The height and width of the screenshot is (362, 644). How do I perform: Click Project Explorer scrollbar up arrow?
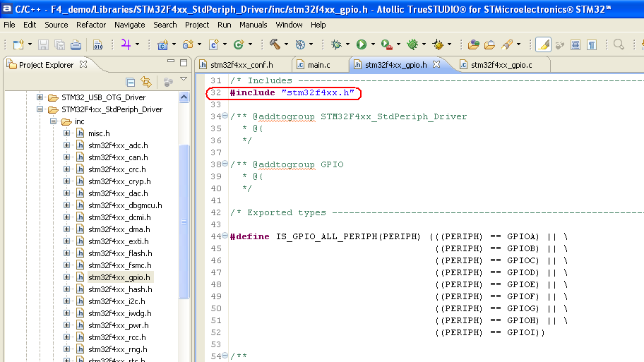point(184,97)
